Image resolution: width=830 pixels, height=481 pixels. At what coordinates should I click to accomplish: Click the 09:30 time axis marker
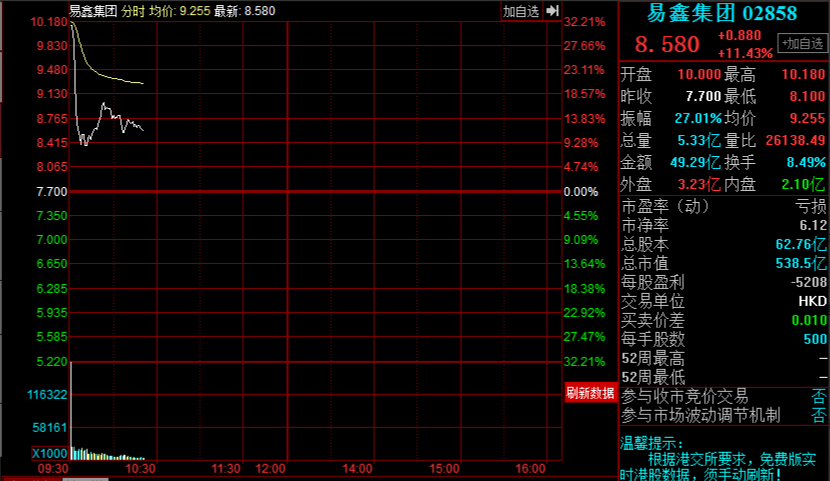click(52, 468)
